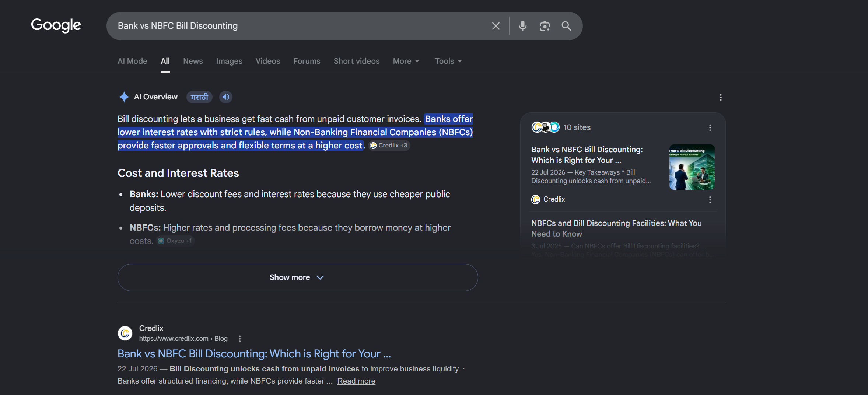
Task: Open three-dot menu beside credlix.com URL
Action: [x=240, y=339]
